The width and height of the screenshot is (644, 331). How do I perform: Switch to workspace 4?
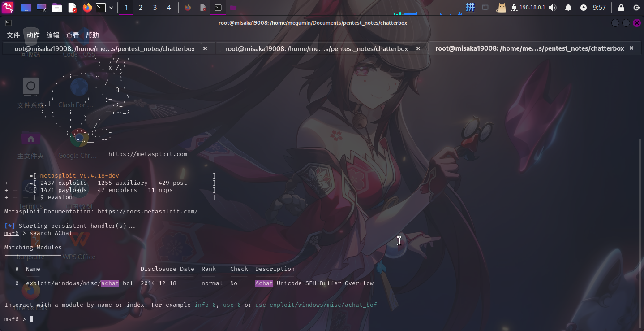point(169,8)
